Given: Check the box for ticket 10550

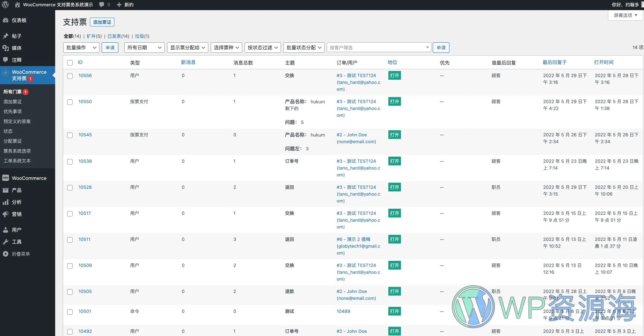Looking at the screenshot, I should tap(70, 102).
